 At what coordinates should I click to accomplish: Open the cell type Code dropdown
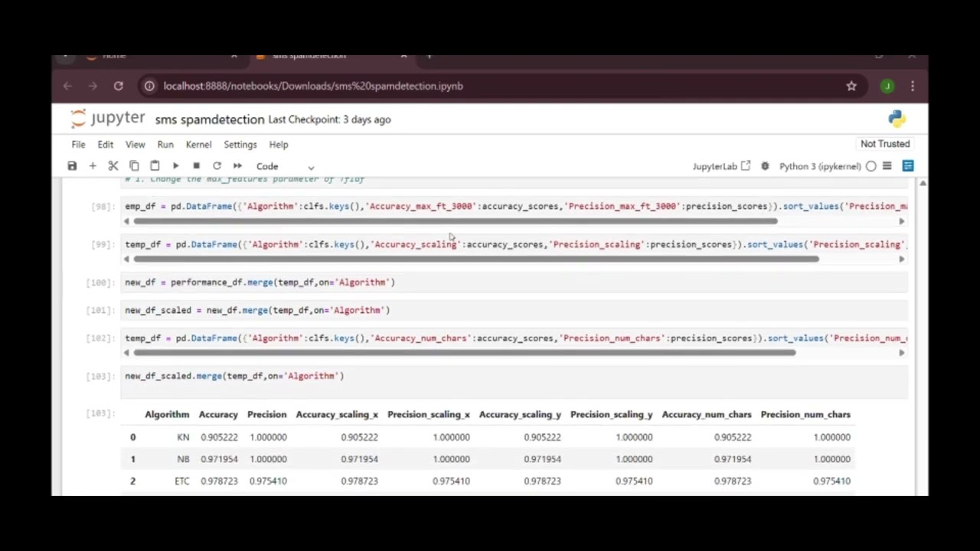click(285, 166)
